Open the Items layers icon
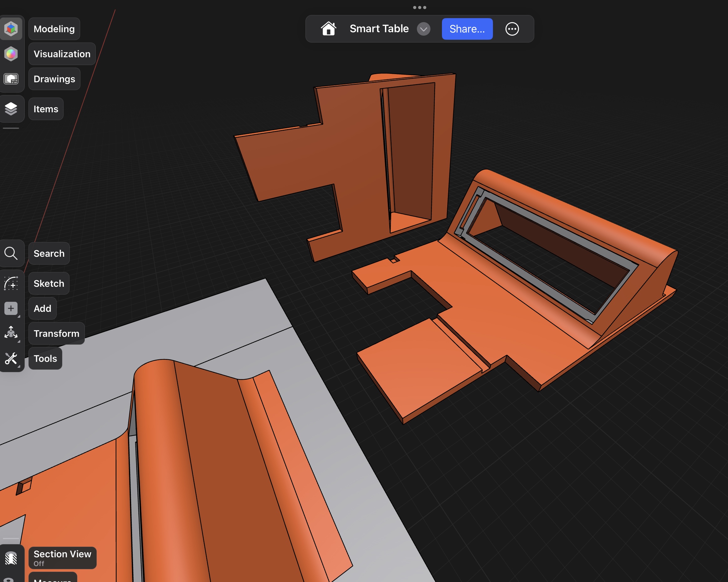 pos(11,109)
